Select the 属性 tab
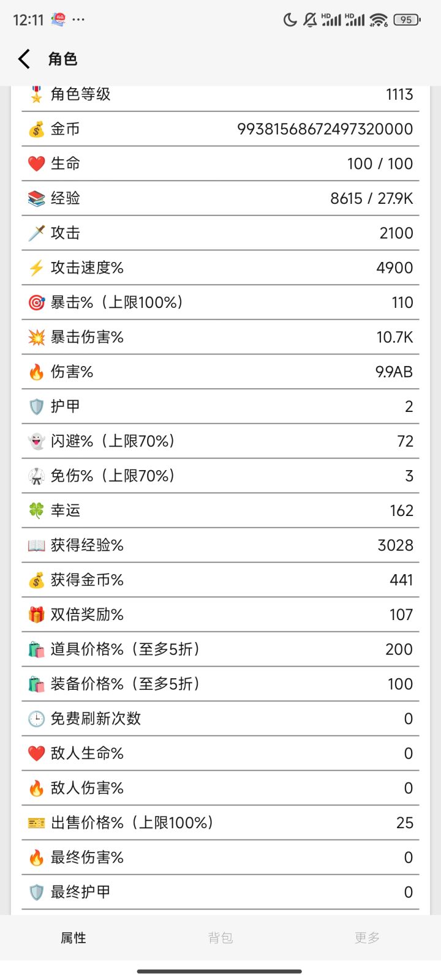Screen dimensions: 441x980 [x=73, y=938]
